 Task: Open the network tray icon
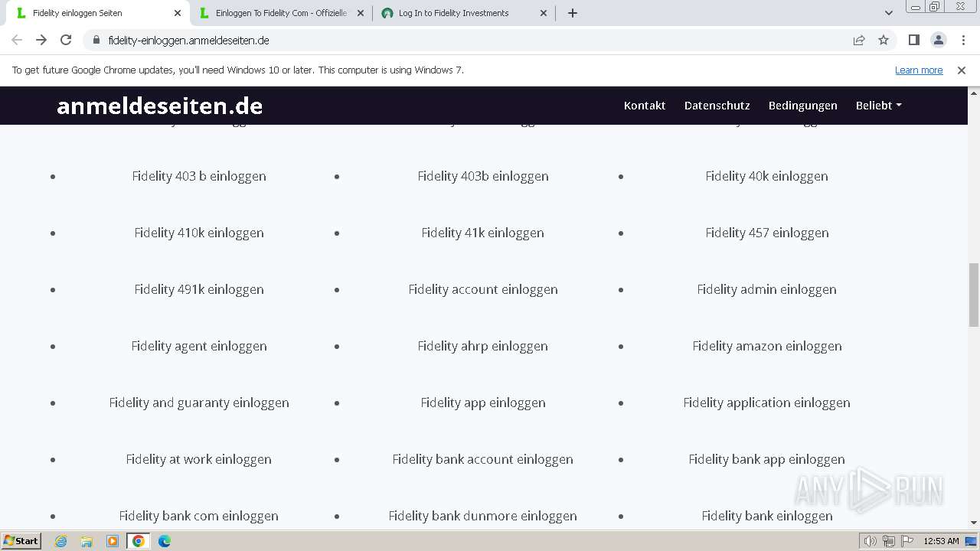pos(888,541)
